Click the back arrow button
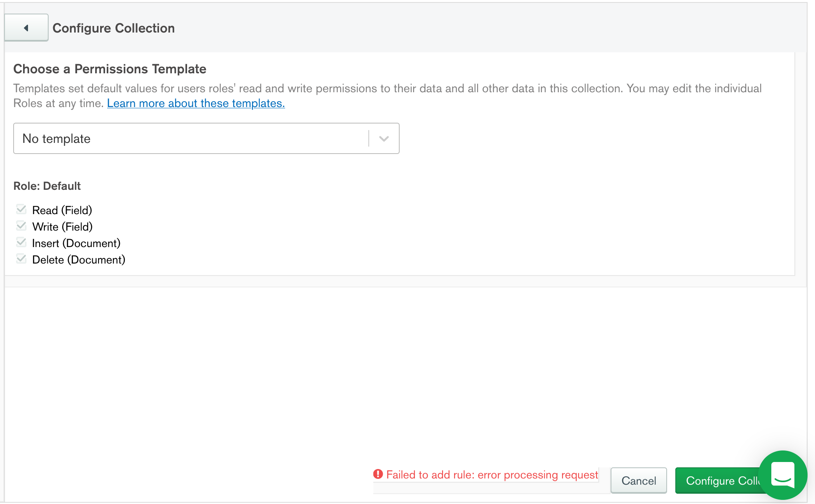815x504 pixels. pos(26,28)
